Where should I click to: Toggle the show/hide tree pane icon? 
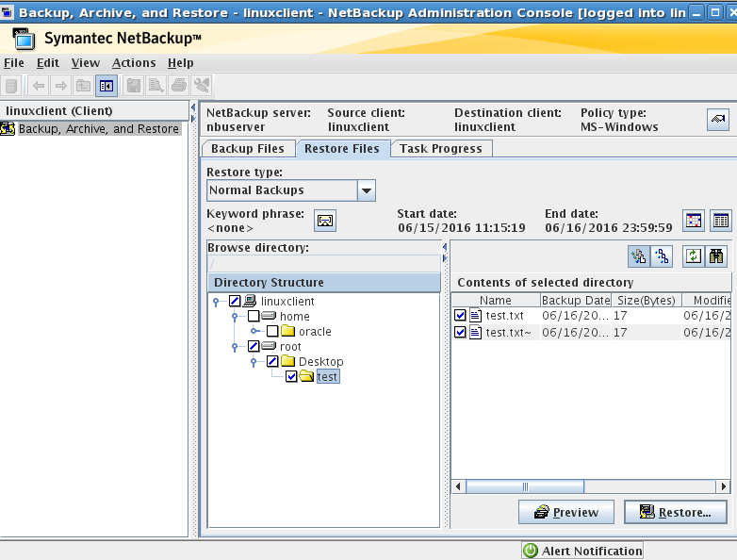pos(106,86)
